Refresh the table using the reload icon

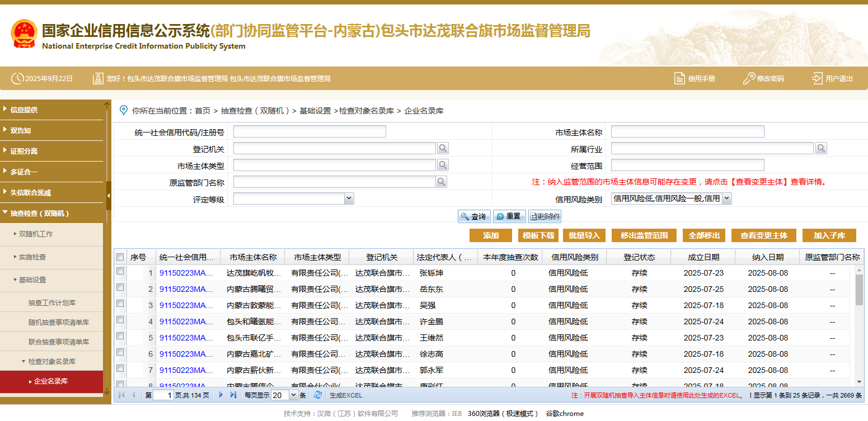(x=318, y=395)
